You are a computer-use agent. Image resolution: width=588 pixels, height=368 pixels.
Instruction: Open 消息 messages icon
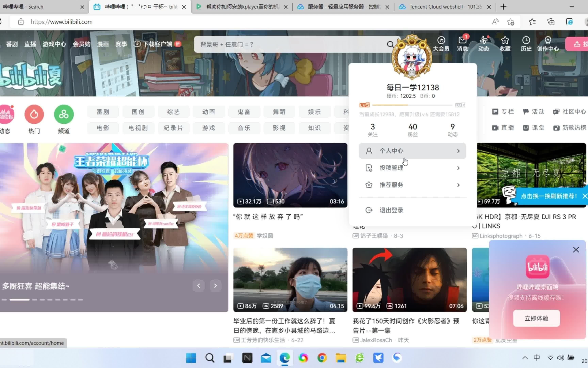tap(462, 44)
